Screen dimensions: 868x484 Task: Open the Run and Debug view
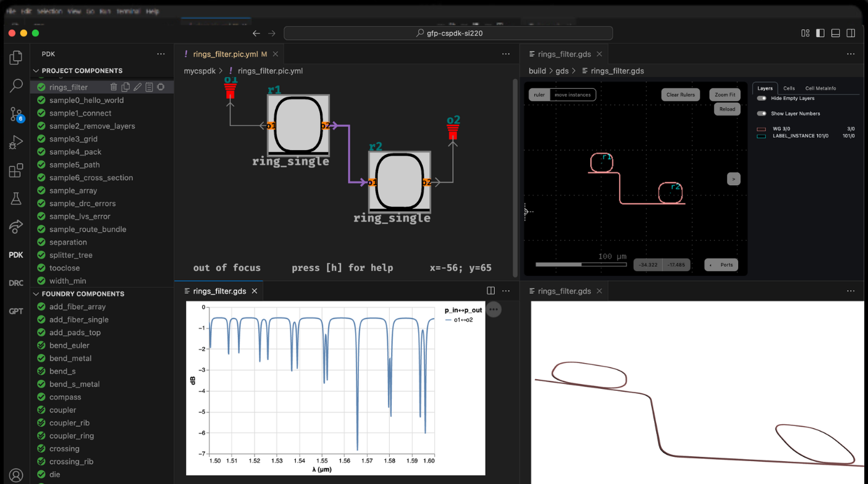[16, 143]
